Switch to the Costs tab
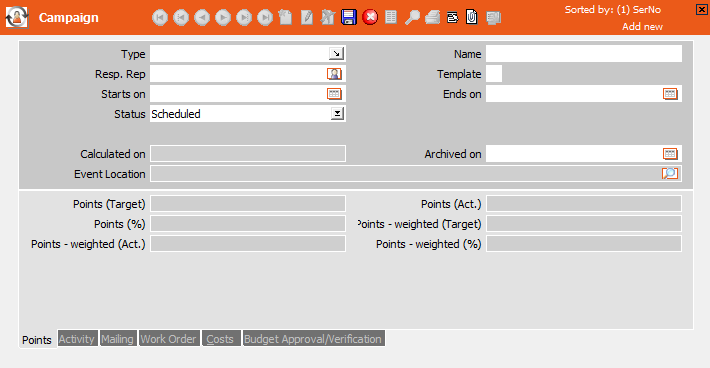This screenshot has width=710, height=368. [221, 339]
